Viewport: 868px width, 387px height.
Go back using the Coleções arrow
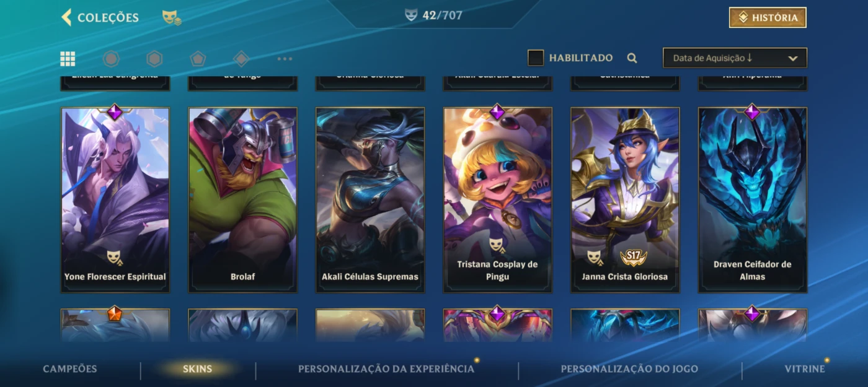pyautogui.click(x=66, y=17)
